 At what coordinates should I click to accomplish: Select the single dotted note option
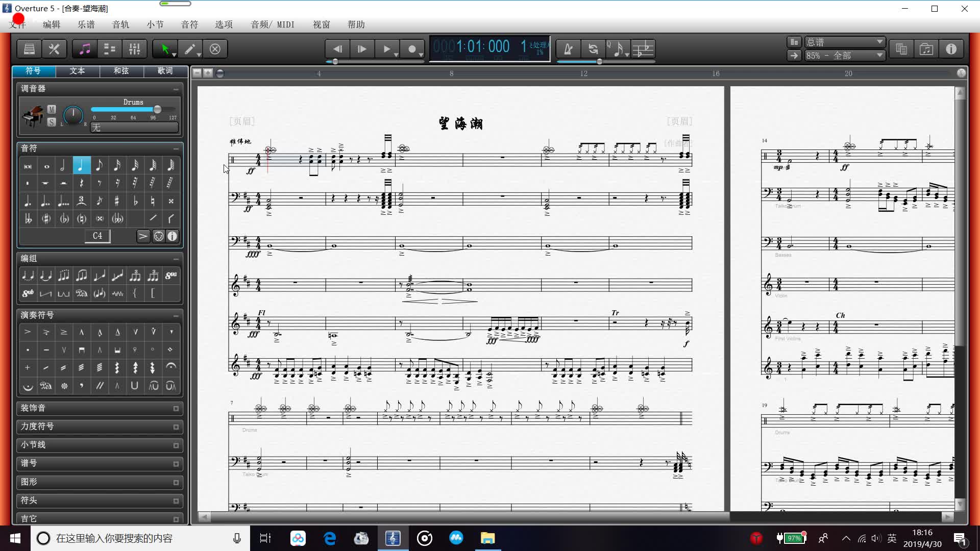28,201
